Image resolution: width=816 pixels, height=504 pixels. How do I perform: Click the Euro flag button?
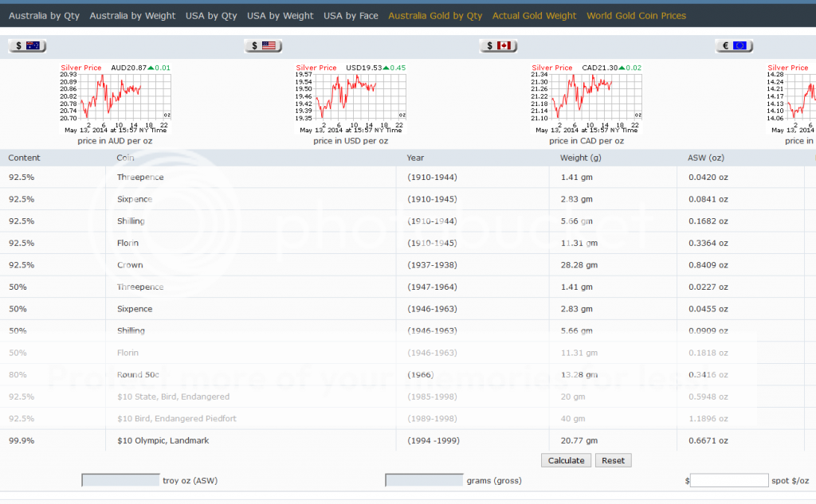734,46
